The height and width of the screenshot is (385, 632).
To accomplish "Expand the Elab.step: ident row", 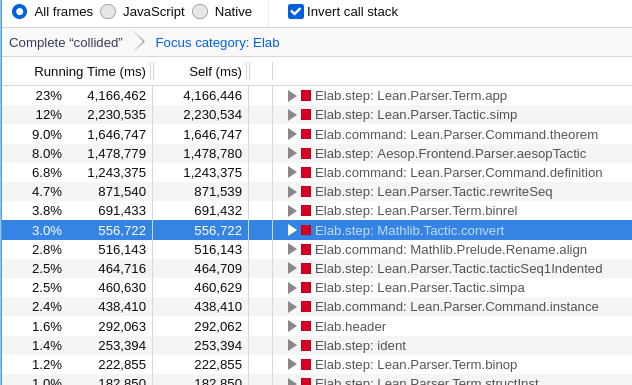I will click(x=292, y=345).
